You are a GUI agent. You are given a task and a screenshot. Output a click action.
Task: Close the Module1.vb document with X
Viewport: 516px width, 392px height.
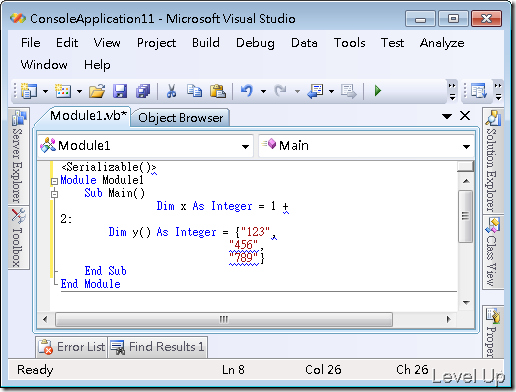coord(465,116)
